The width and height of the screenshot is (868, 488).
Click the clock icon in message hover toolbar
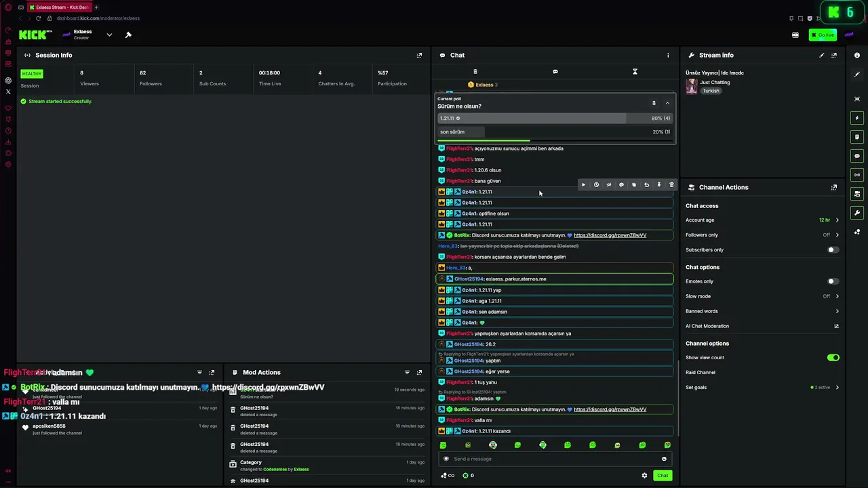click(596, 185)
